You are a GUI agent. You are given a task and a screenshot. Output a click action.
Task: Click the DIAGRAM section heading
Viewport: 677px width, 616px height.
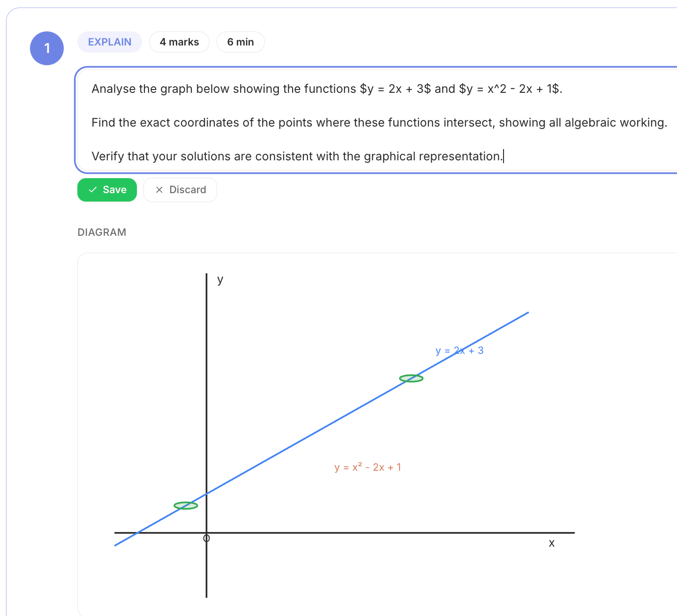click(102, 233)
